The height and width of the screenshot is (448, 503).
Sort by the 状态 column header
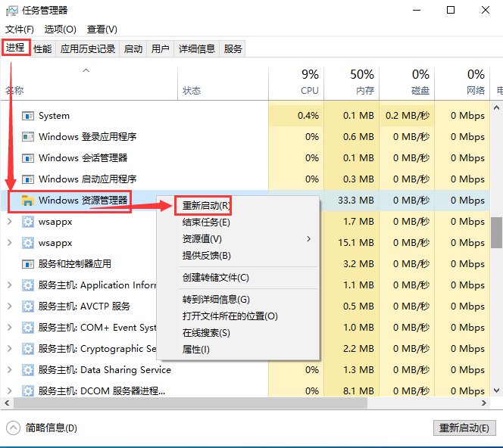223,83
